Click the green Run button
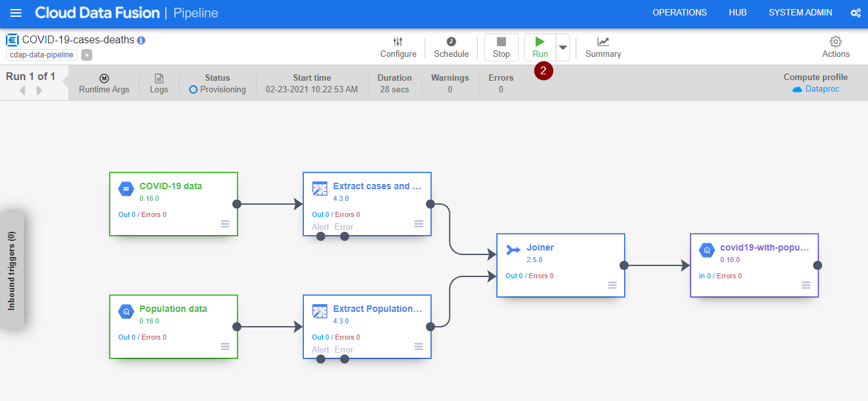The image size is (868, 401). (x=540, y=47)
